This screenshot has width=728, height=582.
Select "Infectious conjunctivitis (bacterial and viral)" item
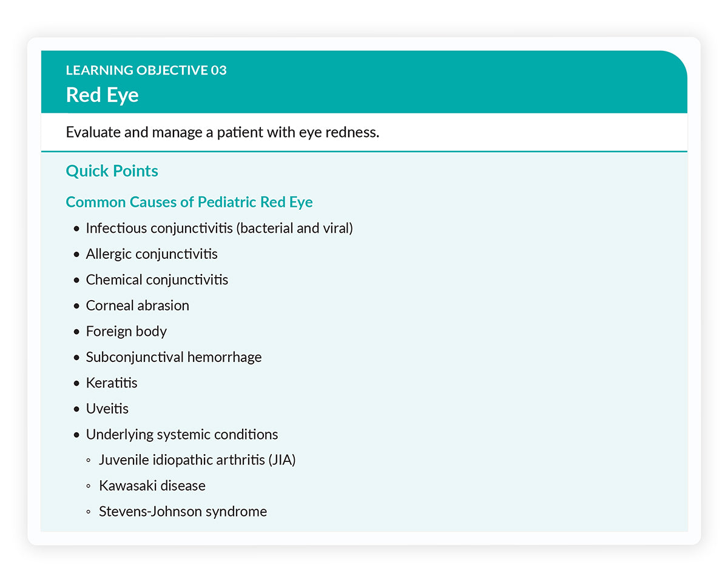pos(219,229)
